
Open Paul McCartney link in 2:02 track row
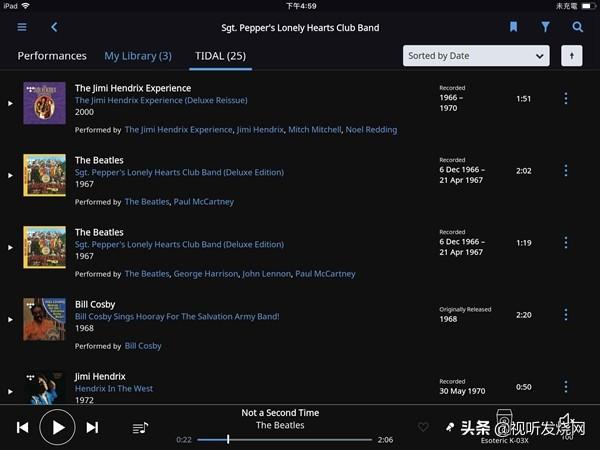click(204, 202)
